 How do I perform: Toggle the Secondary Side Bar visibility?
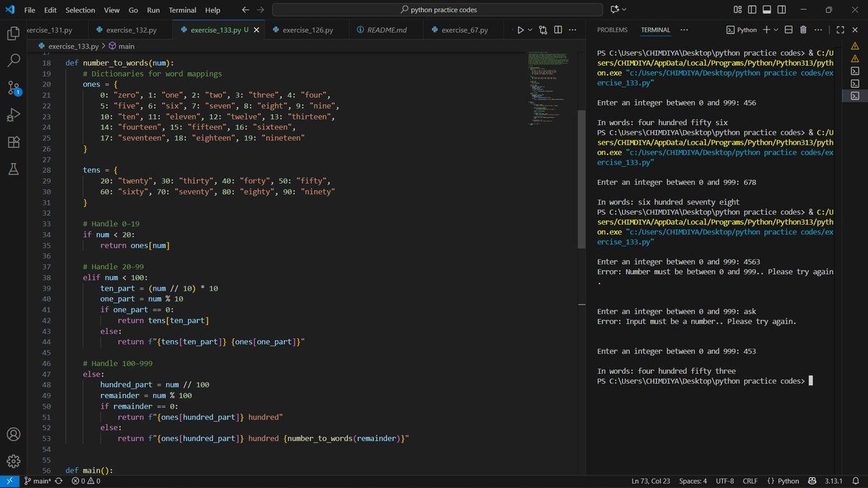pos(781,10)
